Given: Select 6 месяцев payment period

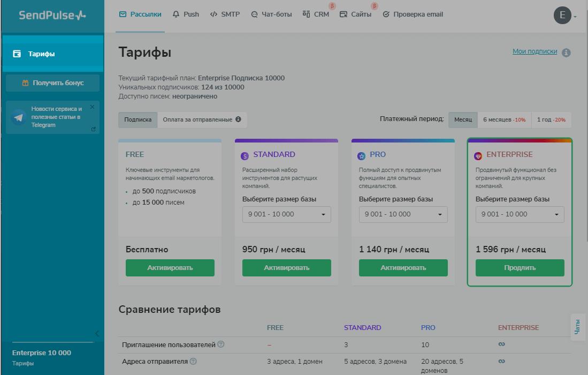Looking at the screenshot, I should (504, 120).
